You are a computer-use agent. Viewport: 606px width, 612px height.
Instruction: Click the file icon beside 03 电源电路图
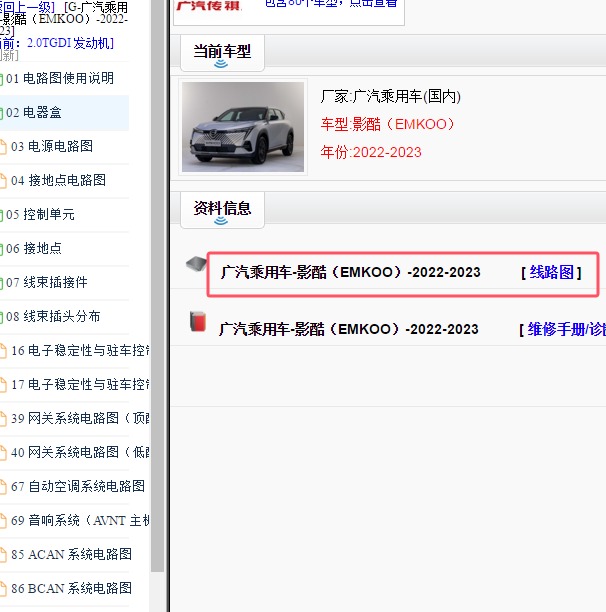[x=3, y=147]
